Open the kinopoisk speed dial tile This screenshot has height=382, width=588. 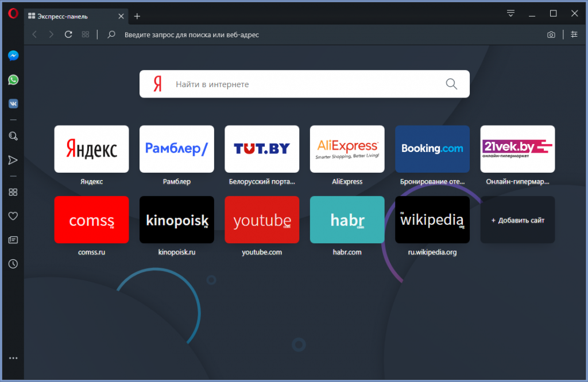(x=177, y=220)
